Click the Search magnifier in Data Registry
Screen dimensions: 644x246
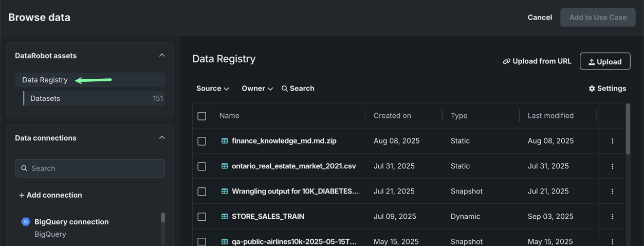tap(285, 89)
